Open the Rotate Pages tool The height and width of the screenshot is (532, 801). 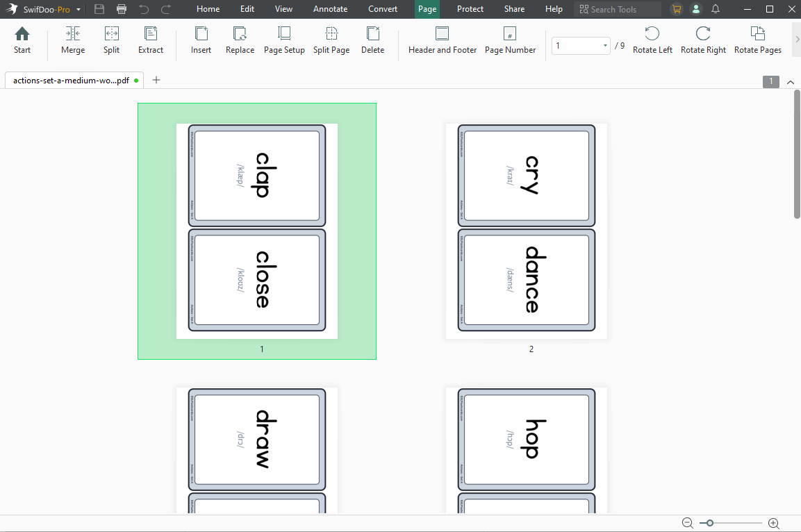pyautogui.click(x=757, y=40)
